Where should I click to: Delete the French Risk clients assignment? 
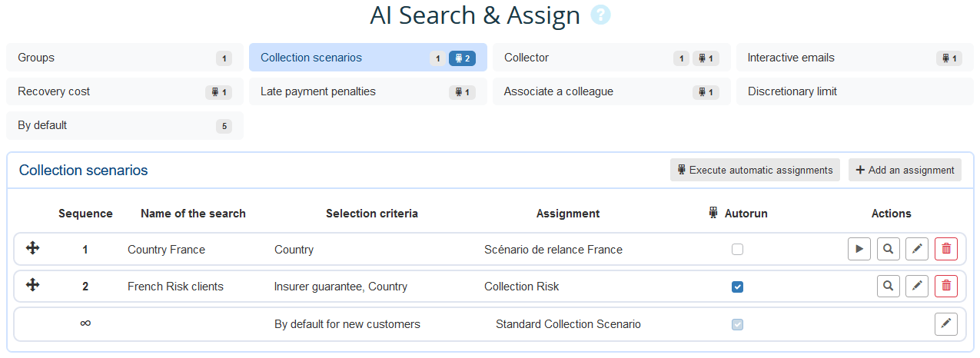click(945, 287)
